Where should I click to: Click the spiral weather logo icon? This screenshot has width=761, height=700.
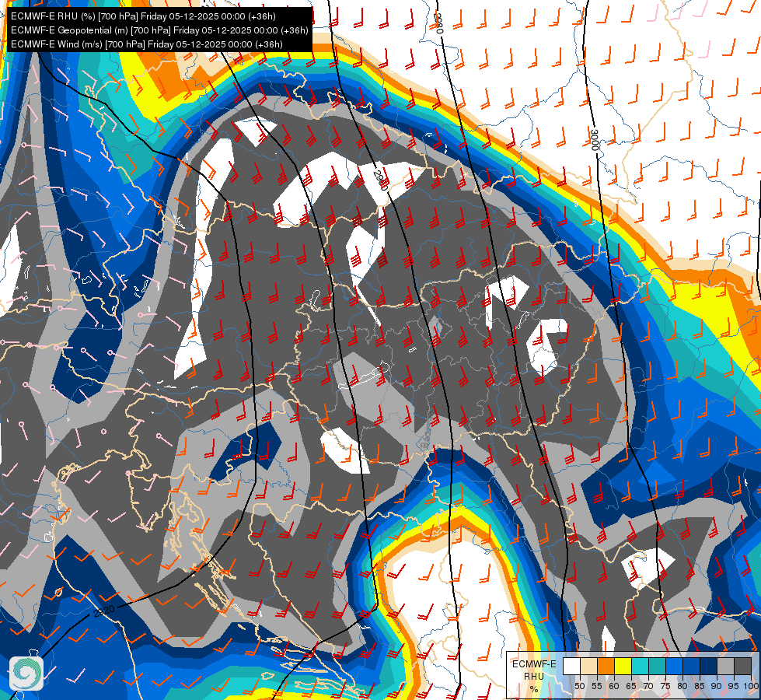[26, 673]
